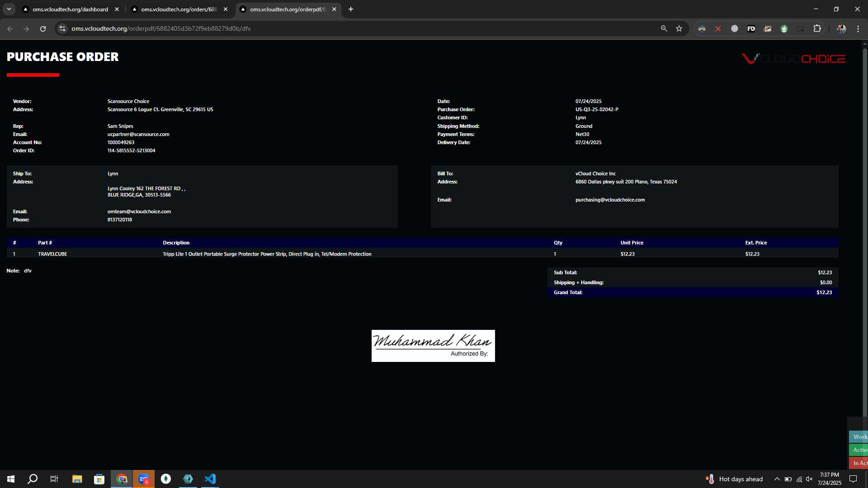
Task: Click the Work side panel tab
Action: point(859,436)
